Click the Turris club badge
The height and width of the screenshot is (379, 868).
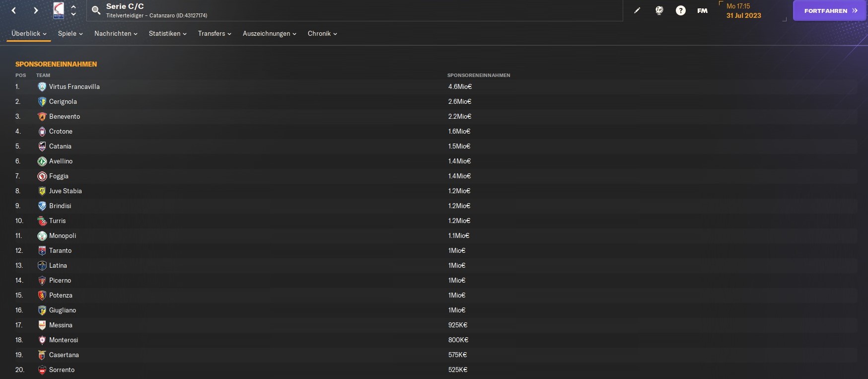coord(42,221)
